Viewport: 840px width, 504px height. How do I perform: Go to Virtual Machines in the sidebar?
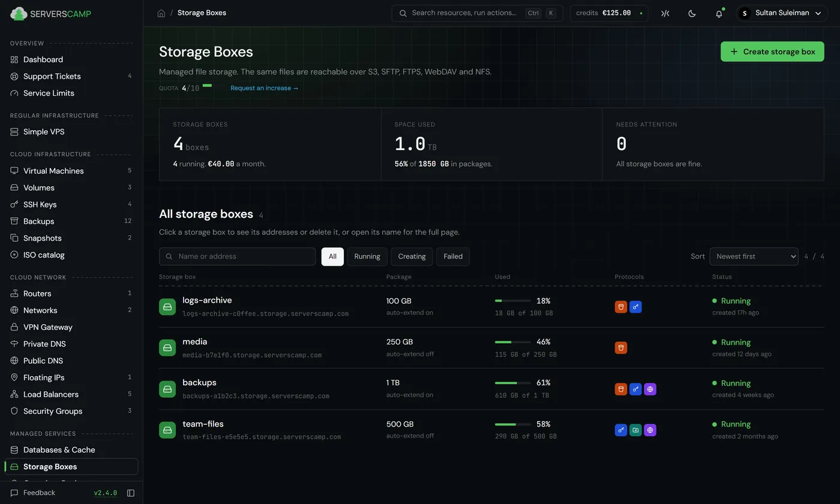71,171
